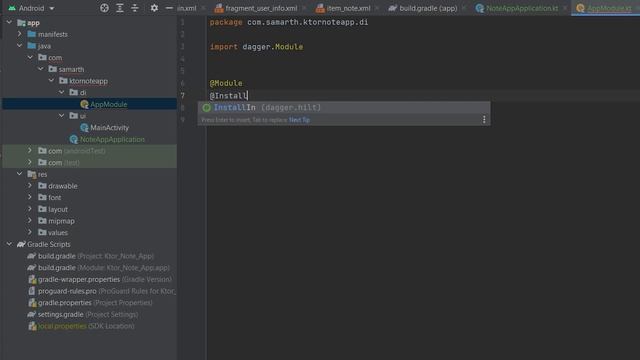640x360 pixels.
Task: Click the Gradle Scripts elephant icon
Action: [x=21, y=244]
